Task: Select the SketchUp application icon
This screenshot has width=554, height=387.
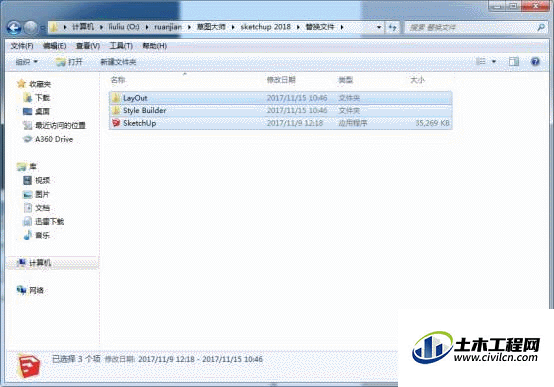Action: coord(116,123)
